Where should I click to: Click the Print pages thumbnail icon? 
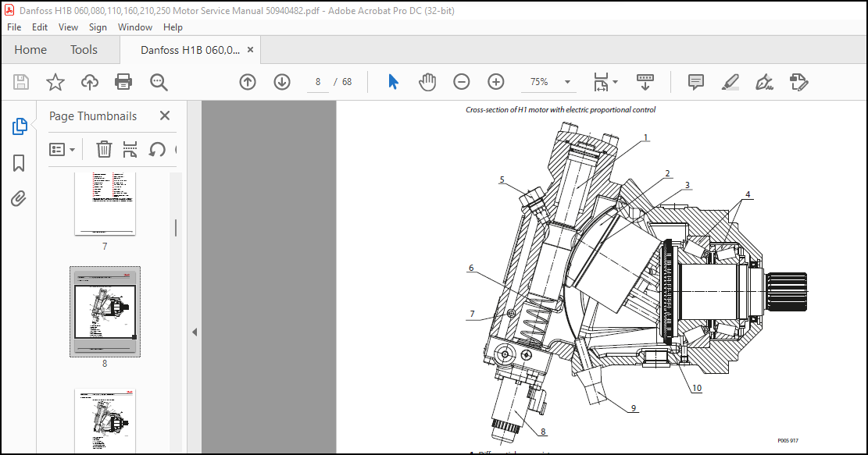[x=130, y=149]
